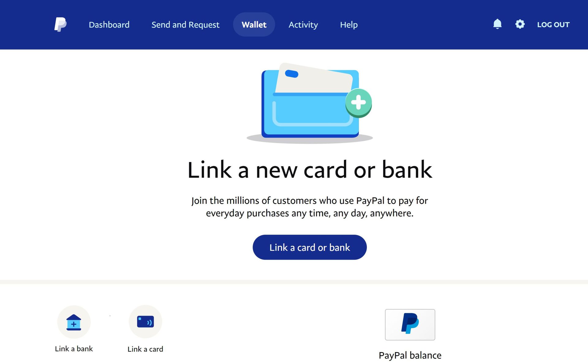Select the Dashboard menu item

click(x=109, y=24)
